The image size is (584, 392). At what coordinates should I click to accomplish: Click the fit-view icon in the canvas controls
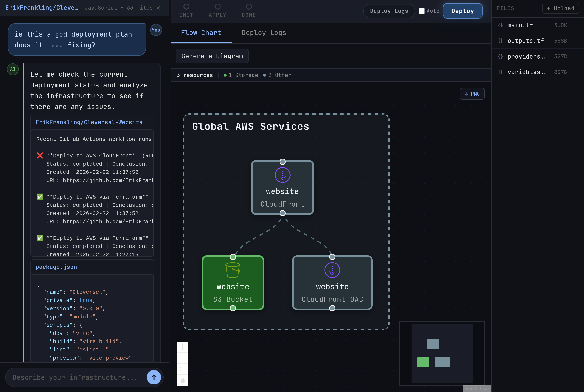tap(183, 369)
